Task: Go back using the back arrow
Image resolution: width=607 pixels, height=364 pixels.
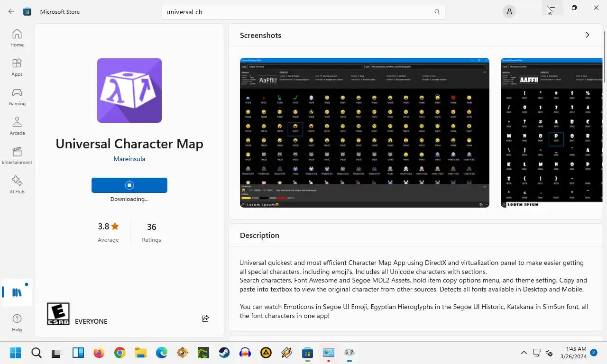Action: point(11,11)
